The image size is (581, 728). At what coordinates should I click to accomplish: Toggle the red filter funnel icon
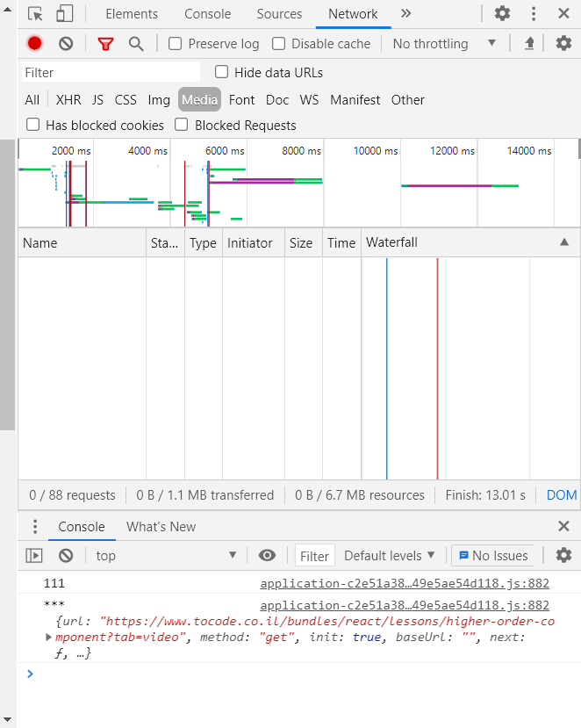pyautogui.click(x=106, y=44)
